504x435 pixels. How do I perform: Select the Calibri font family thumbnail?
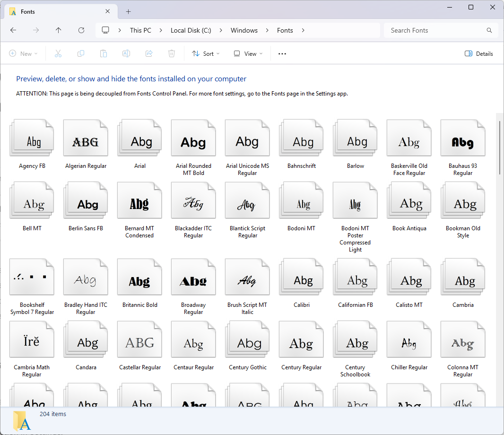click(x=301, y=277)
